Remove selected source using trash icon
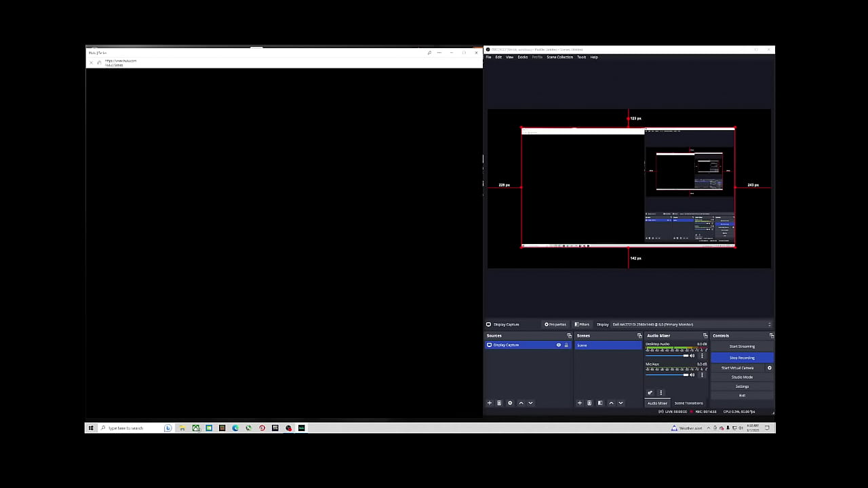Screen dimensions: 868x488 click(499, 403)
